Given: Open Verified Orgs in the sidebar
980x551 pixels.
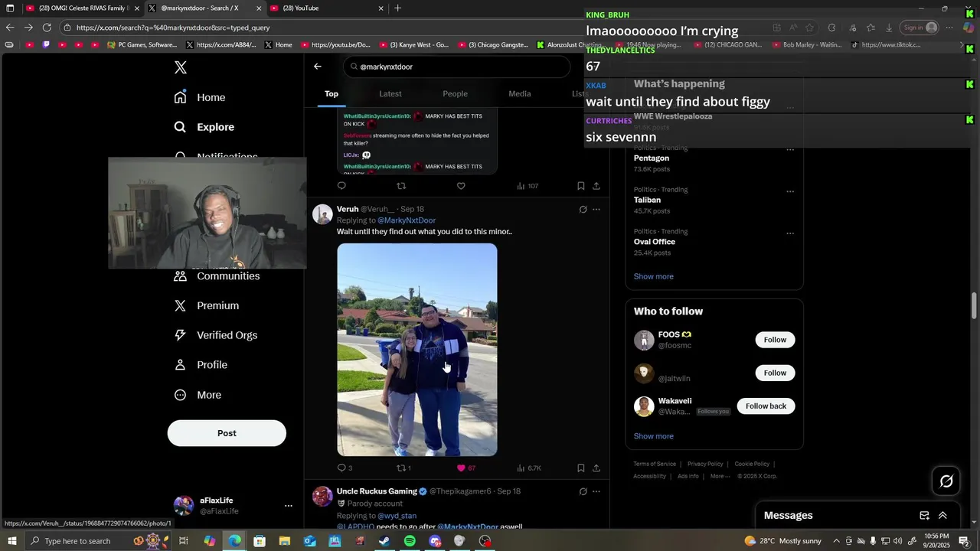Looking at the screenshot, I should coord(216,335).
